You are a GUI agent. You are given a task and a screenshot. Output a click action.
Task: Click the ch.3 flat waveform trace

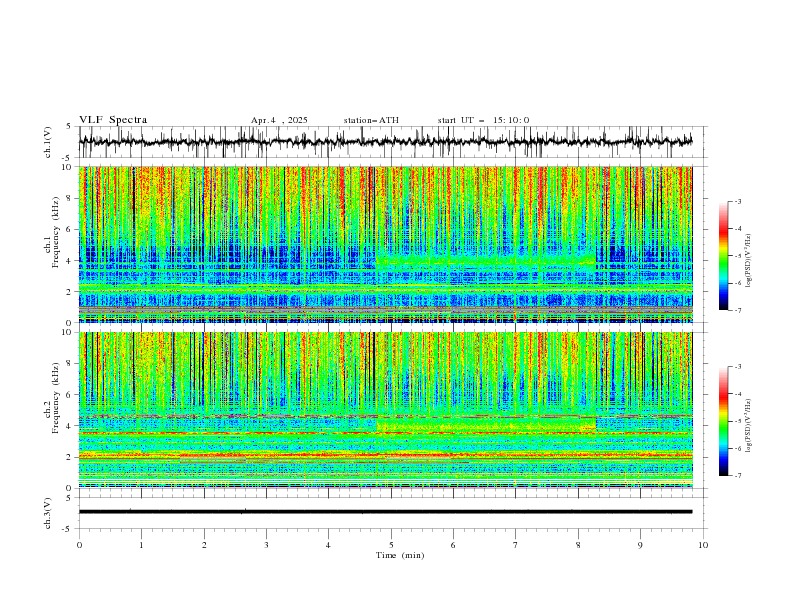point(386,512)
